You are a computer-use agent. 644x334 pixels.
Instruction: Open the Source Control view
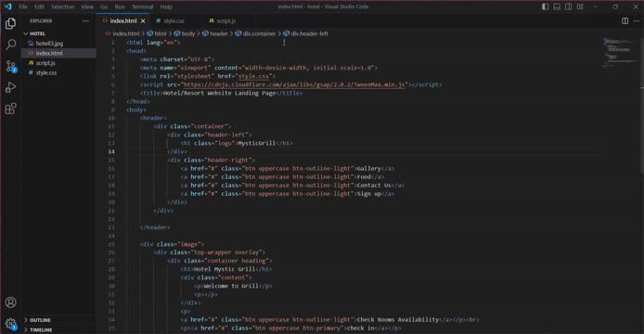coord(11,66)
